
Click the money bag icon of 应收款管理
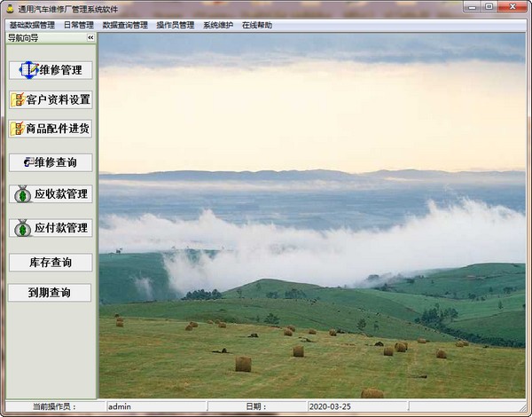23,194
